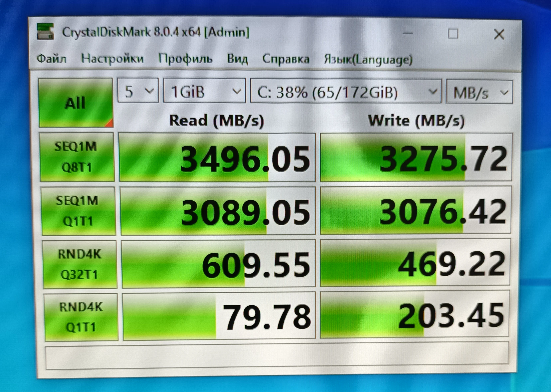Open the Настройки menu

pos(112,59)
